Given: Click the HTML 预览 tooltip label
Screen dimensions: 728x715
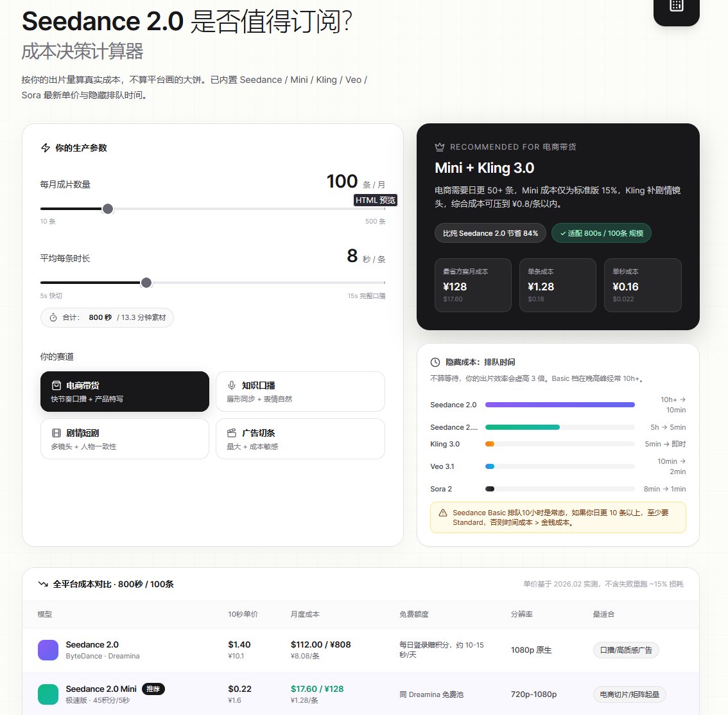Looking at the screenshot, I should tap(375, 200).
